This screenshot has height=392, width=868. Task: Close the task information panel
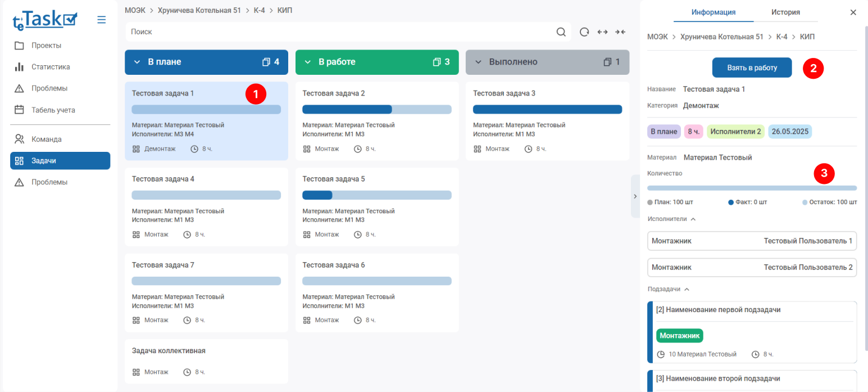point(853,12)
